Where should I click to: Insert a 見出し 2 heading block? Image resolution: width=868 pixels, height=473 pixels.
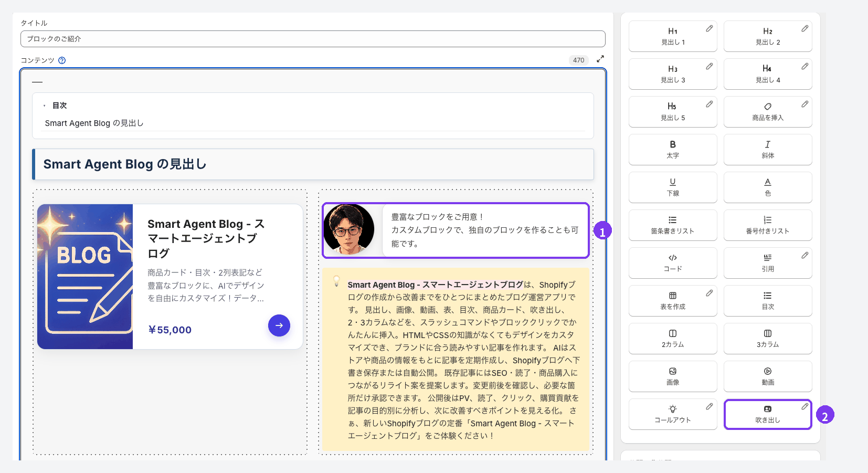pos(768,36)
